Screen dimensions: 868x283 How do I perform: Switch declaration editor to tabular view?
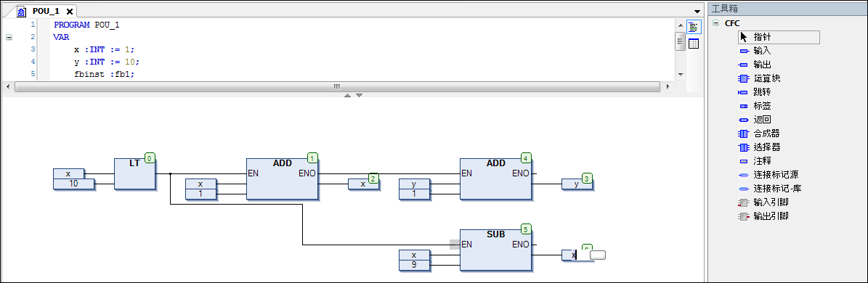[694, 44]
